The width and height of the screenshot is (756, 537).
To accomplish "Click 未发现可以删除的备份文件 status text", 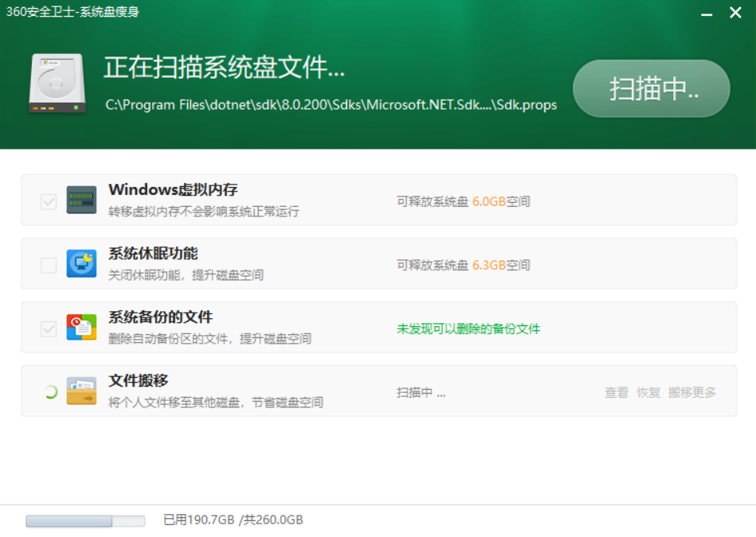I will (x=468, y=329).
